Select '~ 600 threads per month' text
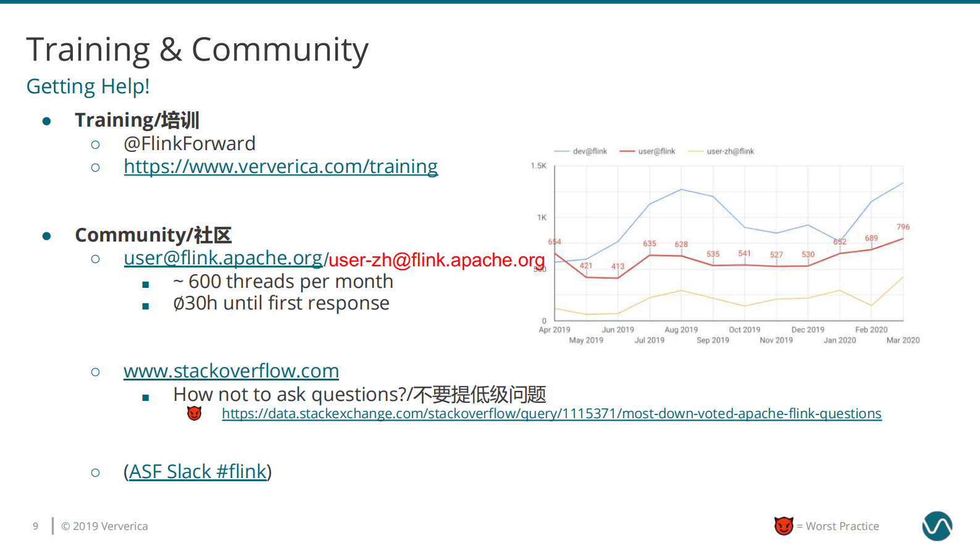Viewport: 980px width, 551px height. coord(283,282)
